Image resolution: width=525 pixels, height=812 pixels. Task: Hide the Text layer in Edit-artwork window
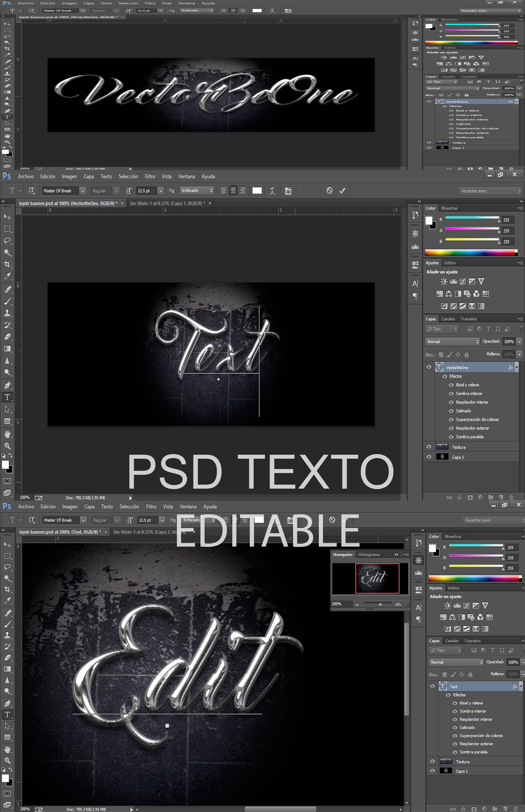tap(432, 686)
